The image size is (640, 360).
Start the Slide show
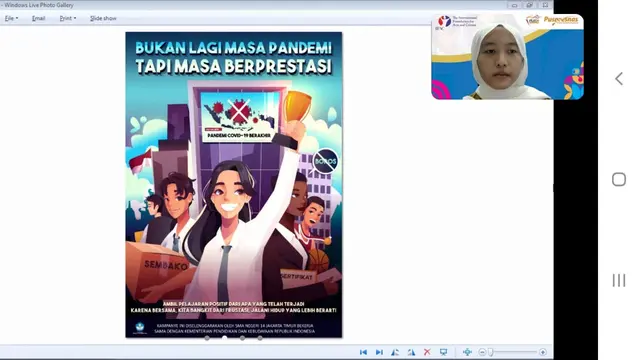[103, 18]
